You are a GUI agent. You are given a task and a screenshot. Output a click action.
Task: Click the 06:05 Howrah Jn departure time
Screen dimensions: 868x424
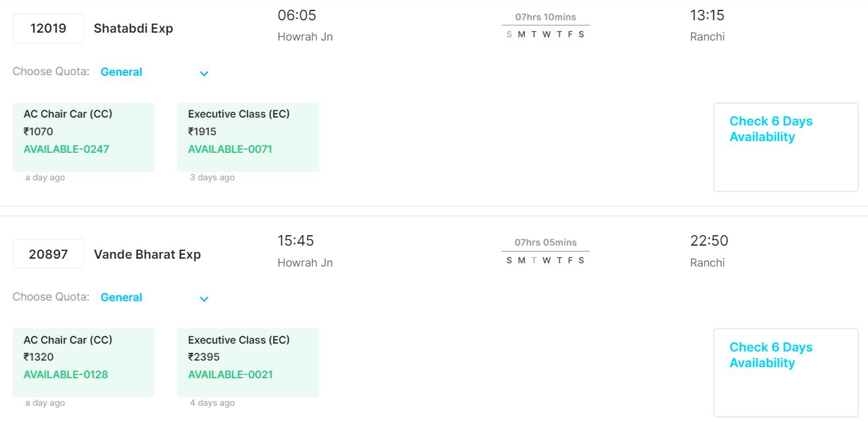tap(297, 16)
